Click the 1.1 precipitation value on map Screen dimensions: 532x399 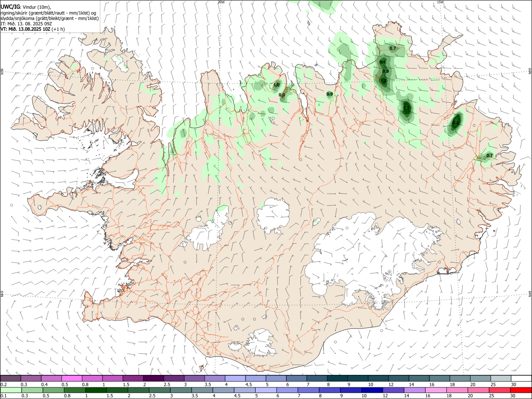pyautogui.click(x=383, y=62)
